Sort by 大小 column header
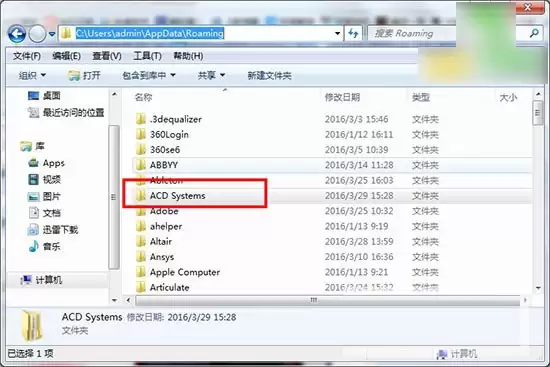The height and width of the screenshot is (367, 550). pyautogui.click(x=508, y=97)
